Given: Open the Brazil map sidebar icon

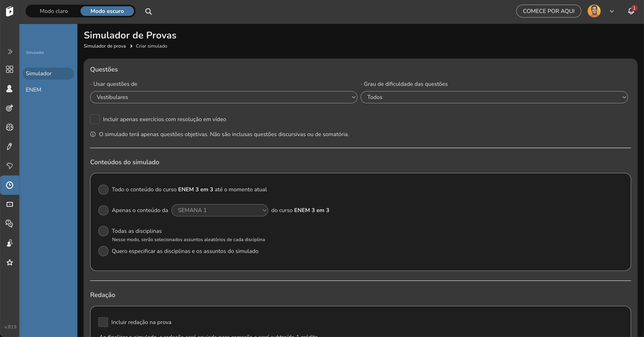Looking at the screenshot, I should pyautogui.click(x=9, y=166).
